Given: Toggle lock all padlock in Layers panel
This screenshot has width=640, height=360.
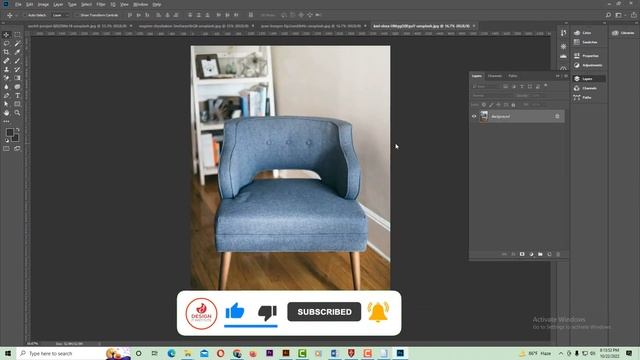Looking at the screenshot, I should pos(513,105).
